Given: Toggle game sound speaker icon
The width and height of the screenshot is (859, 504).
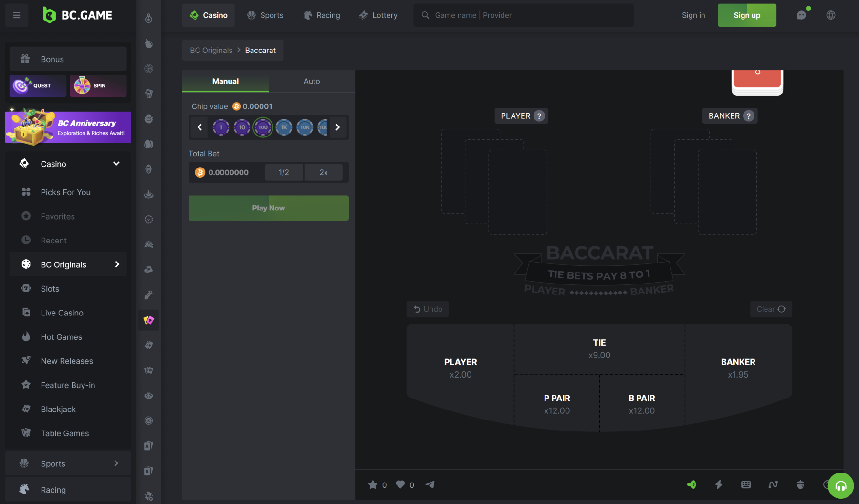Looking at the screenshot, I should (691, 485).
